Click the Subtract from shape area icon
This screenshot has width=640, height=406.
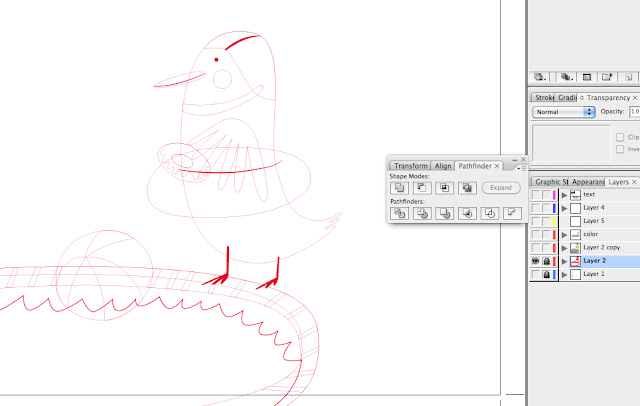[x=422, y=188]
